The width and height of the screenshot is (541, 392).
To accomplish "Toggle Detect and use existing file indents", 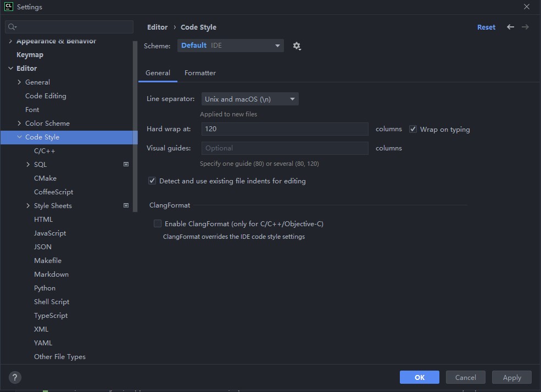I will coord(152,181).
